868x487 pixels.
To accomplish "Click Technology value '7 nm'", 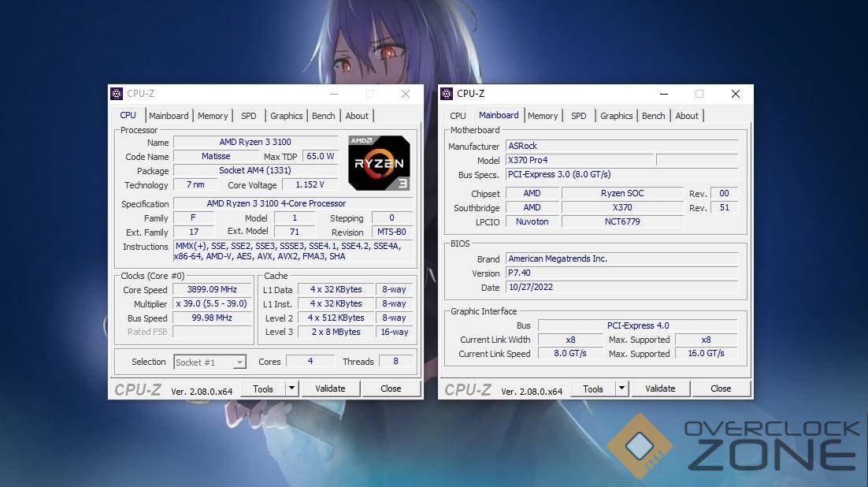I will 195,185.
